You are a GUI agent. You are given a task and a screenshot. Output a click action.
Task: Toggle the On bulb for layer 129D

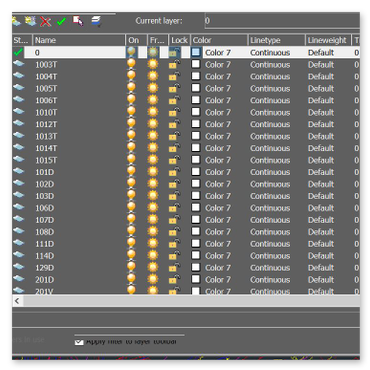(131, 268)
